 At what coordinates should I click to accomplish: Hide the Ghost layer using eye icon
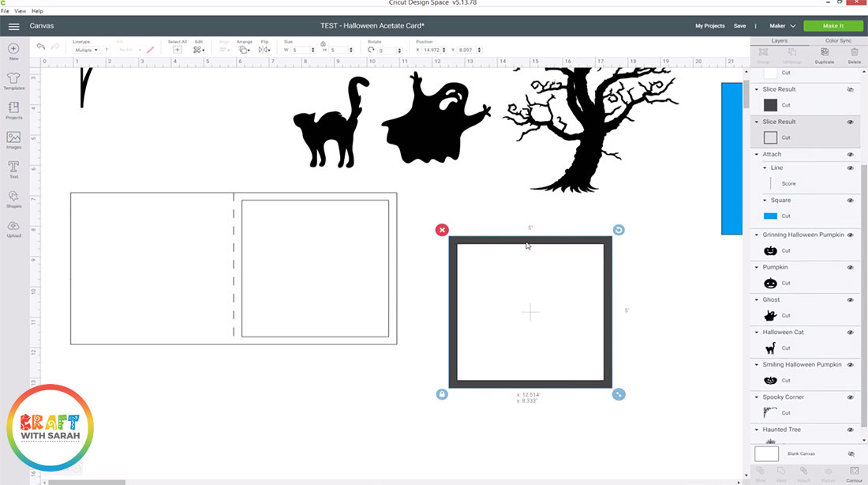click(x=850, y=300)
